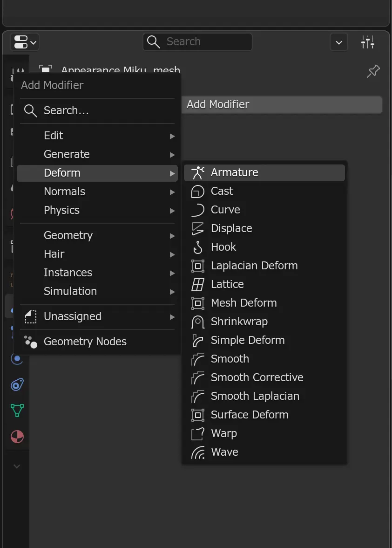The width and height of the screenshot is (392, 548).
Task: Add the Cast modifier
Action: pos(264,191)
